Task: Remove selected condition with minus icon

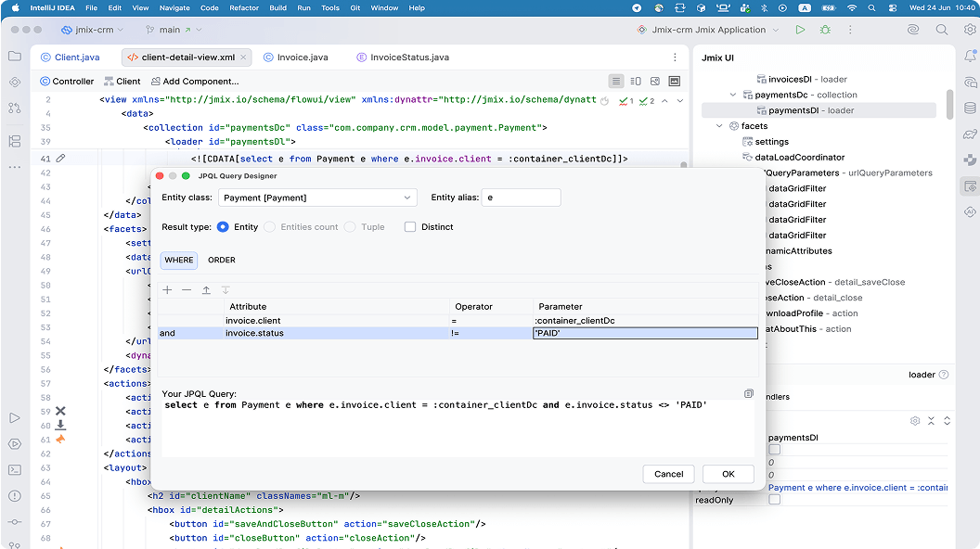Action: pos(187,290)
